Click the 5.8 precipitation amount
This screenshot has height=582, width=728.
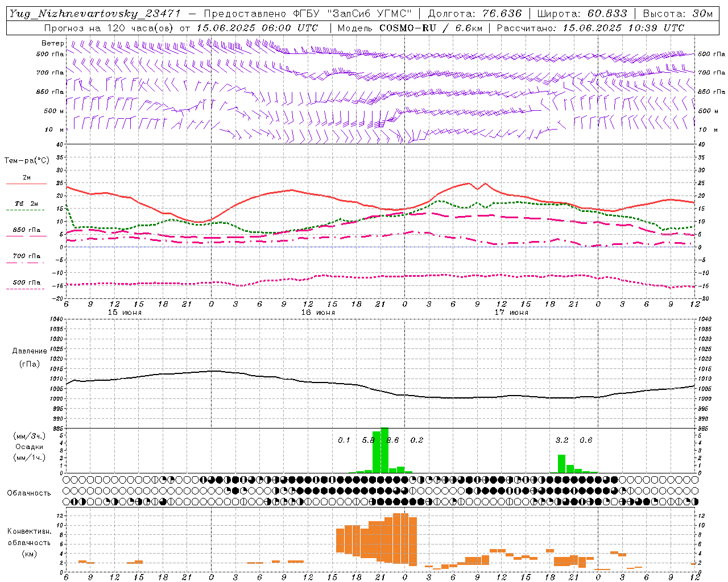click(369, 440)
